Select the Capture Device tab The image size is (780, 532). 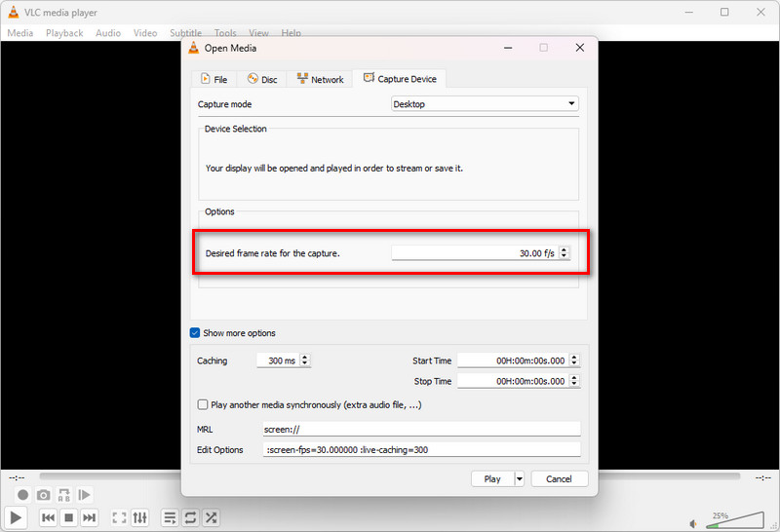click(400, 79)
